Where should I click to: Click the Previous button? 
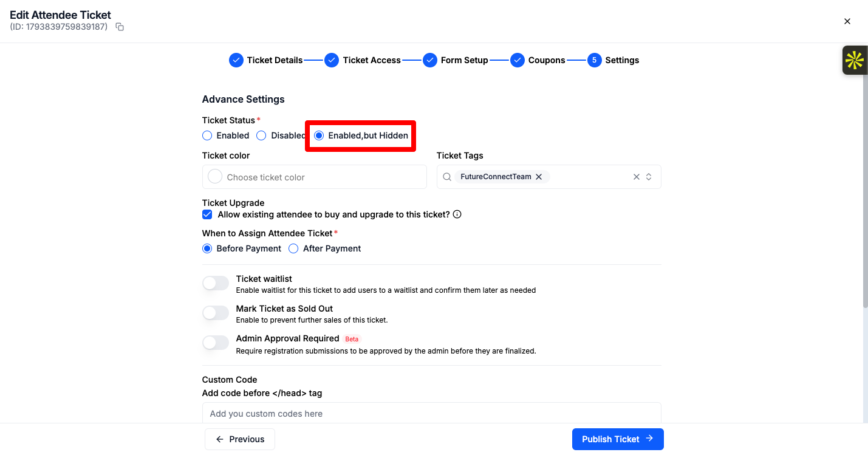240,439
